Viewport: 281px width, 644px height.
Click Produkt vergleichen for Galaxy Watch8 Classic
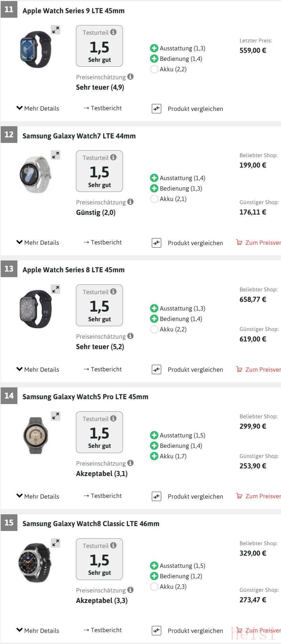[195, 631]
